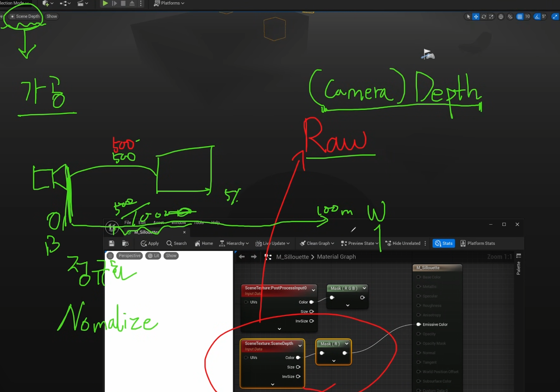This screenshot has width=560, height=392.
Task: Click Color output pin on SceneDepth node
Action: [x=298, y=358]
